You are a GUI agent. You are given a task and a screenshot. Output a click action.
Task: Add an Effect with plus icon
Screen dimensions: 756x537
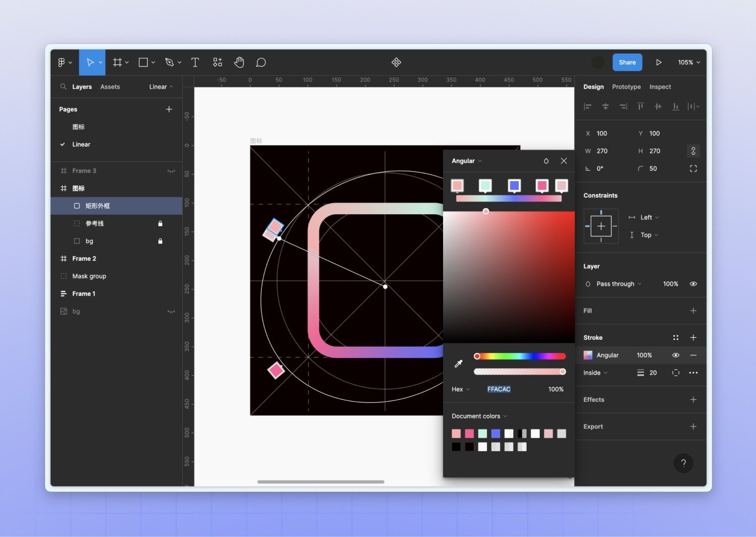pos(694,400)
